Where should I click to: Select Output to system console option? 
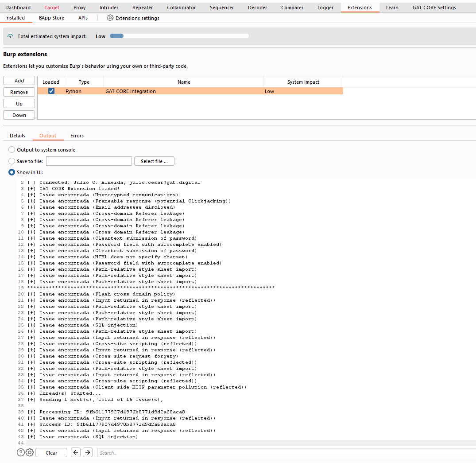click(x=12, y=149)
